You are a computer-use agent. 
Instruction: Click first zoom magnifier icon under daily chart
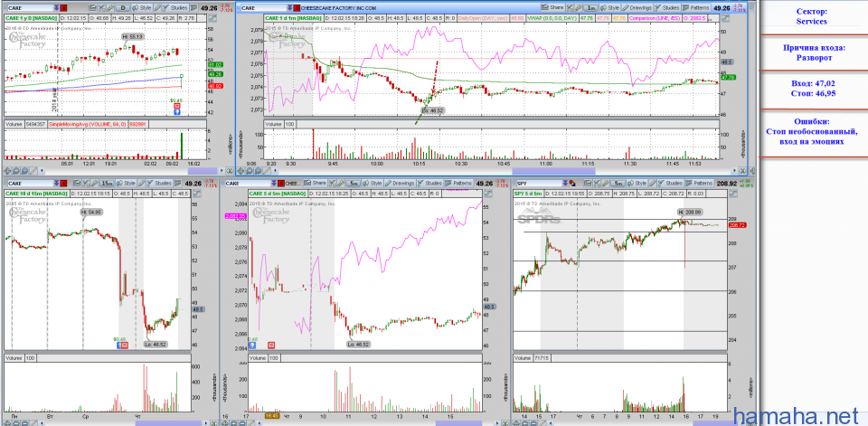coord(16,171)
